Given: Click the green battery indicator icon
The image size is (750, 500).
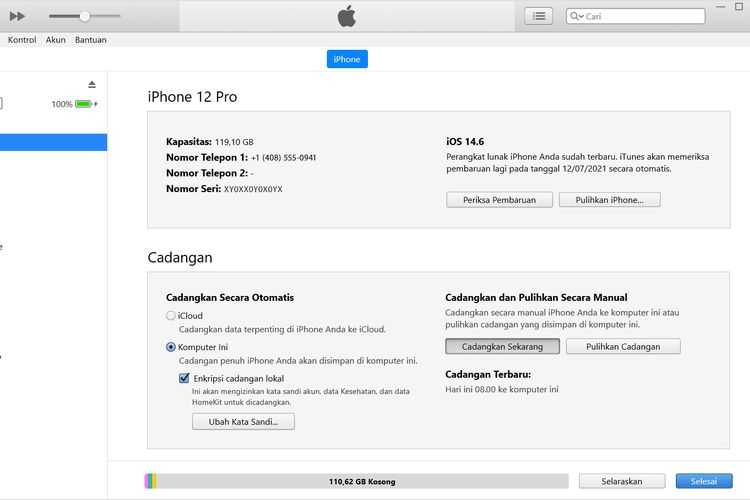Looking at the screenshot, I should 84,104.
